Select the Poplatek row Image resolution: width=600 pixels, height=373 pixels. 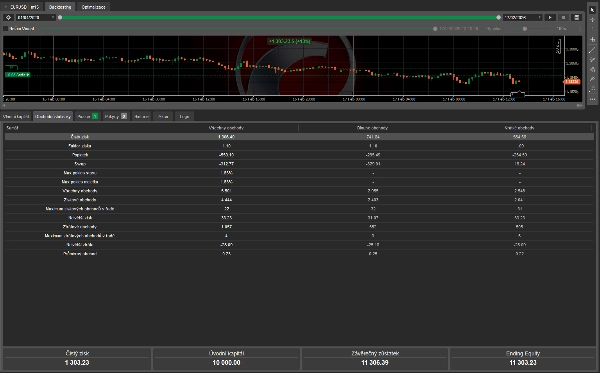pos(299,155)
